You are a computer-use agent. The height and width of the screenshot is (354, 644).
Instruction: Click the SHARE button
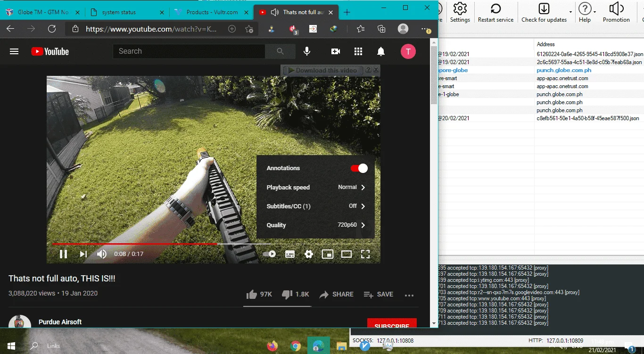point(336,294)
